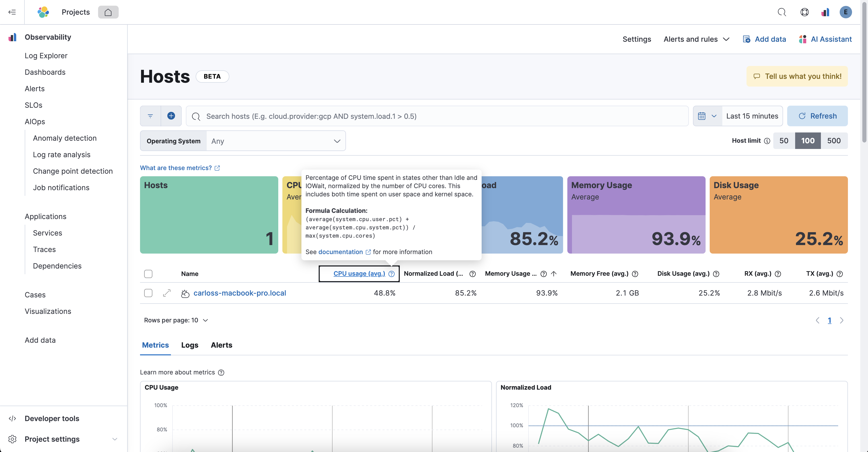Open Anomaly detection in sidebar

65,138
